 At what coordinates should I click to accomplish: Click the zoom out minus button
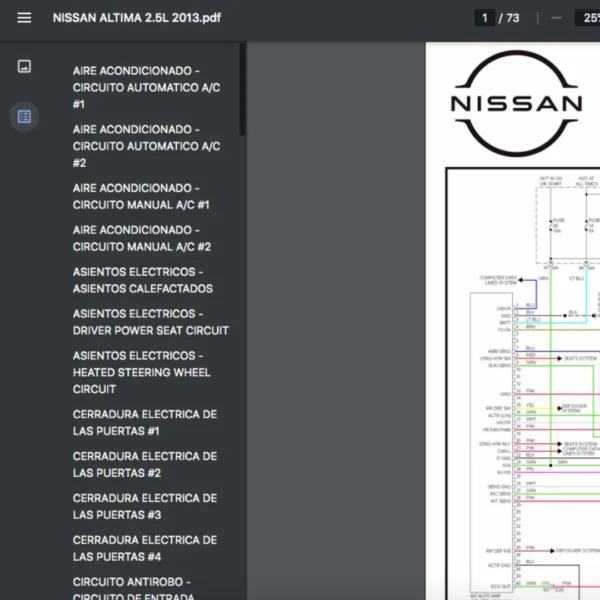coord(556,18)
